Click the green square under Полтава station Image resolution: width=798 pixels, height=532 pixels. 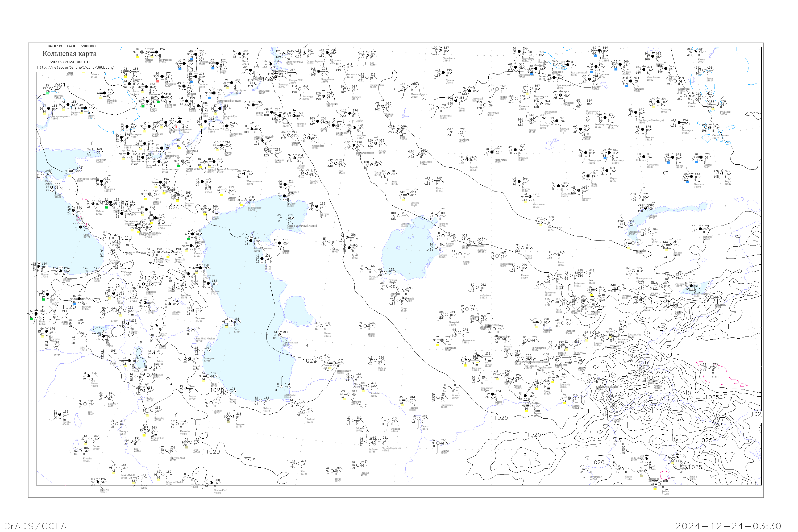[x=48, y=93]
